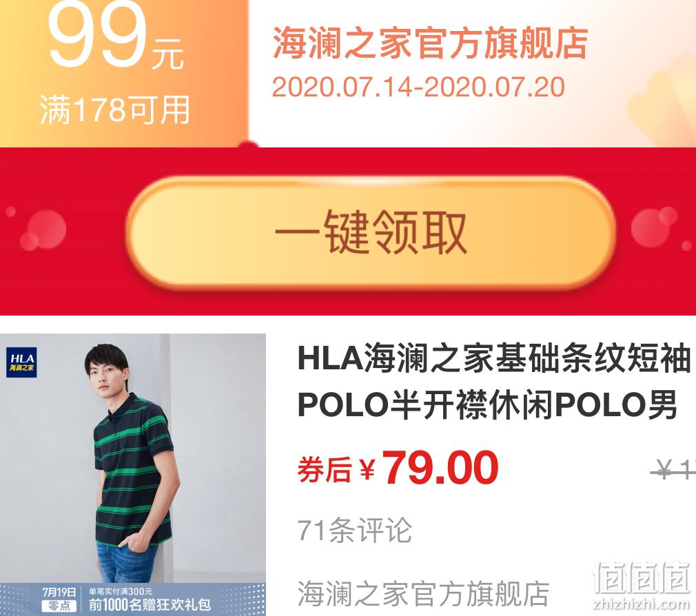Tap the 值值值 watermark logo
This screenshot has height=616, width=696.
pyautogui.click(x=642, y=577)
